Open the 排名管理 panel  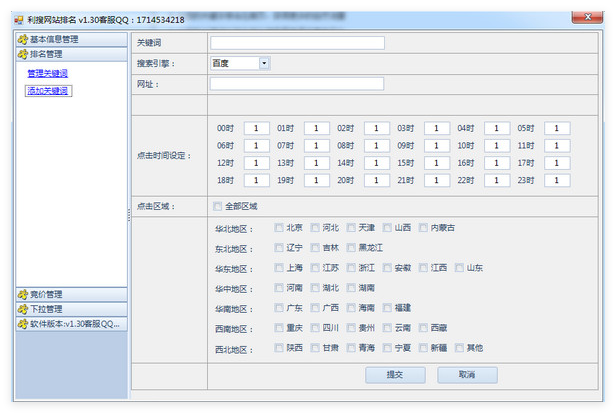(x=72, y=54)
